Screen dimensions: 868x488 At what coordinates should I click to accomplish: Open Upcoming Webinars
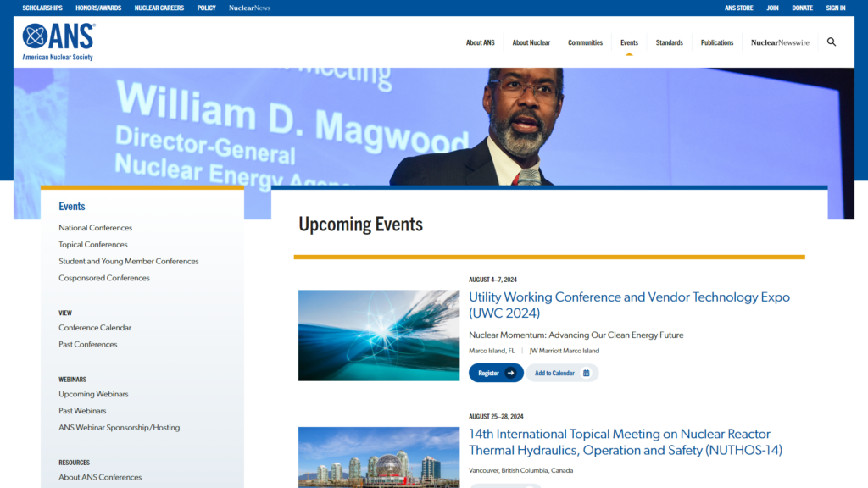click(93, 394)
